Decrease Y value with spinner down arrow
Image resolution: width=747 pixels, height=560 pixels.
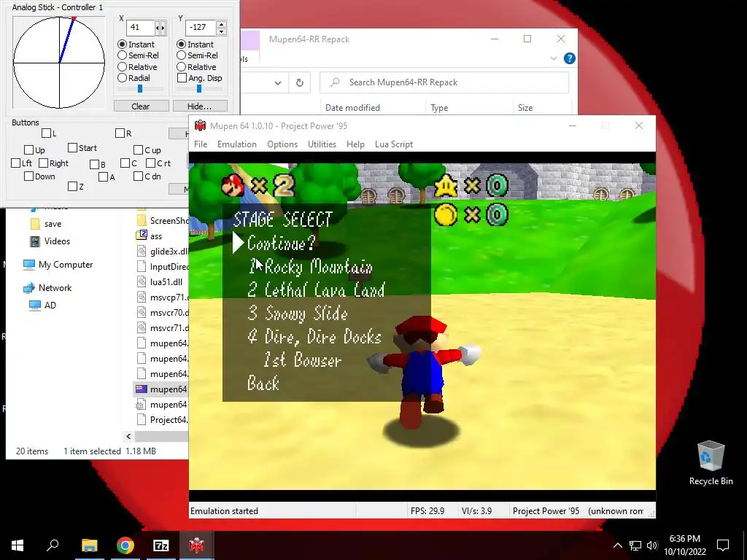pos(220,31)
